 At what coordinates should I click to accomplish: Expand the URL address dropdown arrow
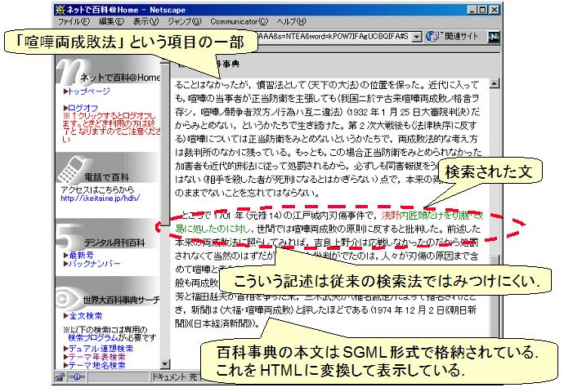pos(417,37)
